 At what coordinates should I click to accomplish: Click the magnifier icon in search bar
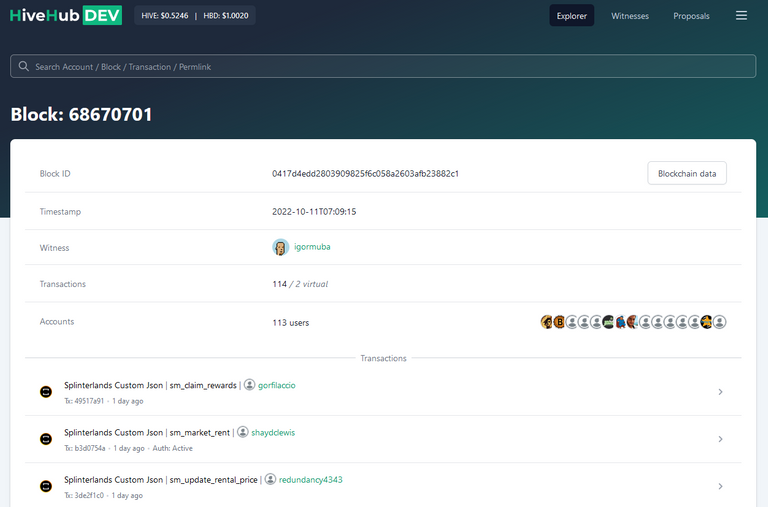(24, 66)
